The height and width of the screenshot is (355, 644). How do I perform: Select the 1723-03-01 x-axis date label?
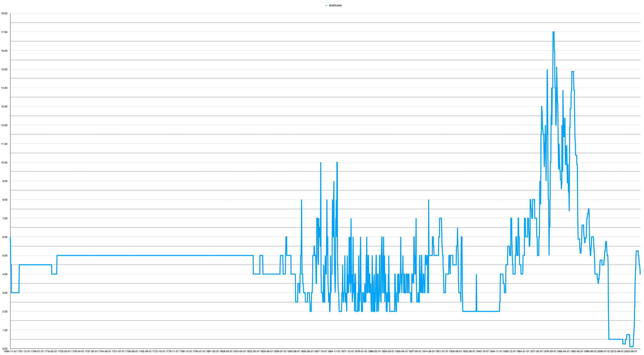pyautogui.click(x=64, y=351)
